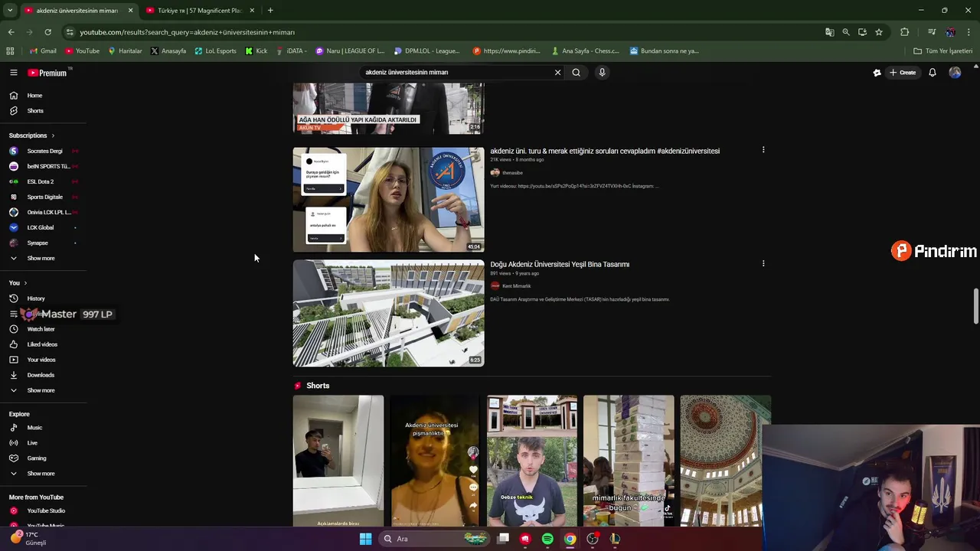
Task: Go back to the previous page
Action: coord(11,32)
